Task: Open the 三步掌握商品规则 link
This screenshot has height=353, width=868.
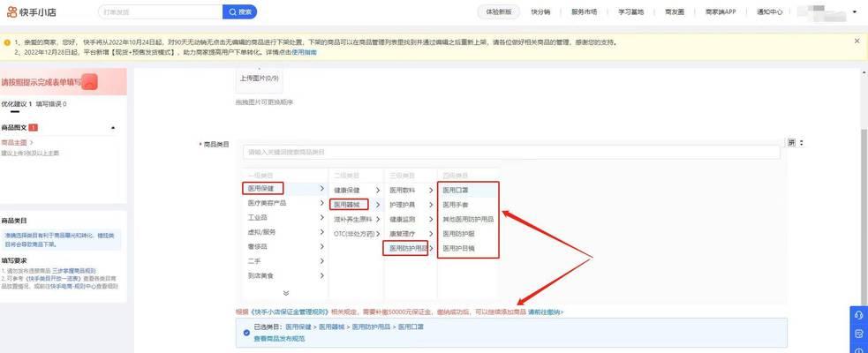Action: [72, 271]
